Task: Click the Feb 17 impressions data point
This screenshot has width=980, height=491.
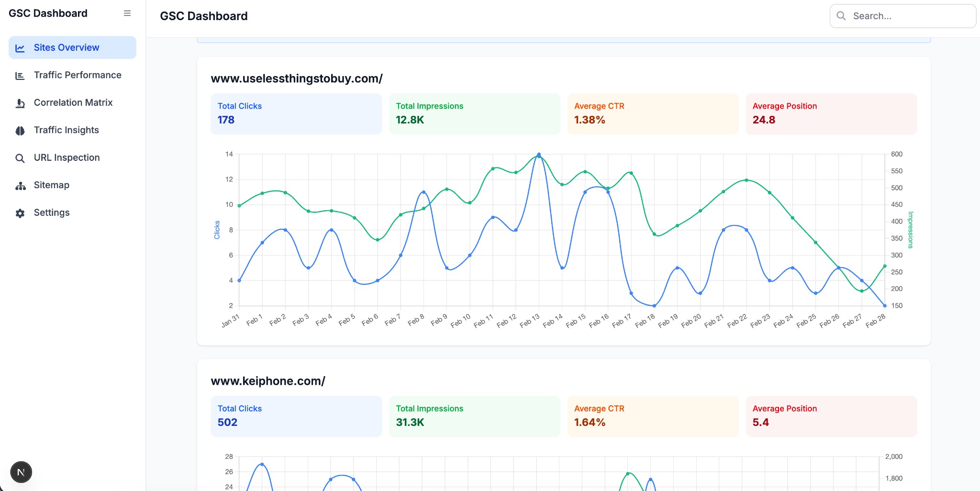Action: (631, 173)
